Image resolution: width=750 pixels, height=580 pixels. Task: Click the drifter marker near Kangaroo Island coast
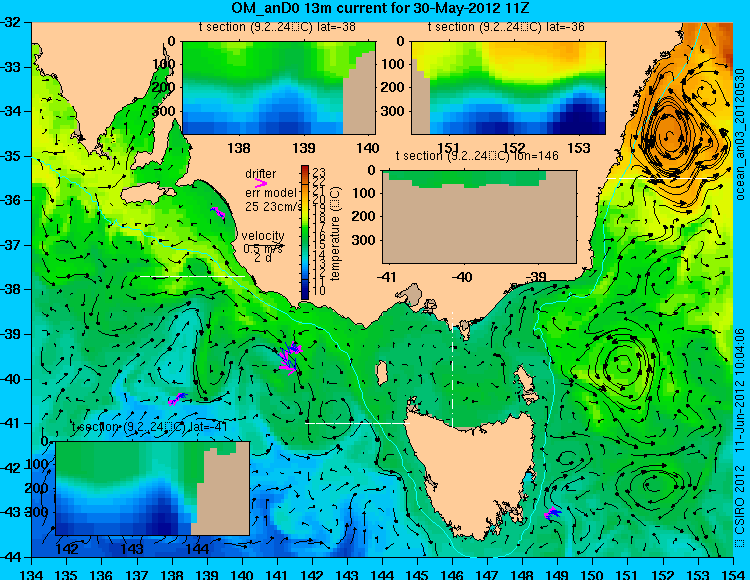pos(218,212)
